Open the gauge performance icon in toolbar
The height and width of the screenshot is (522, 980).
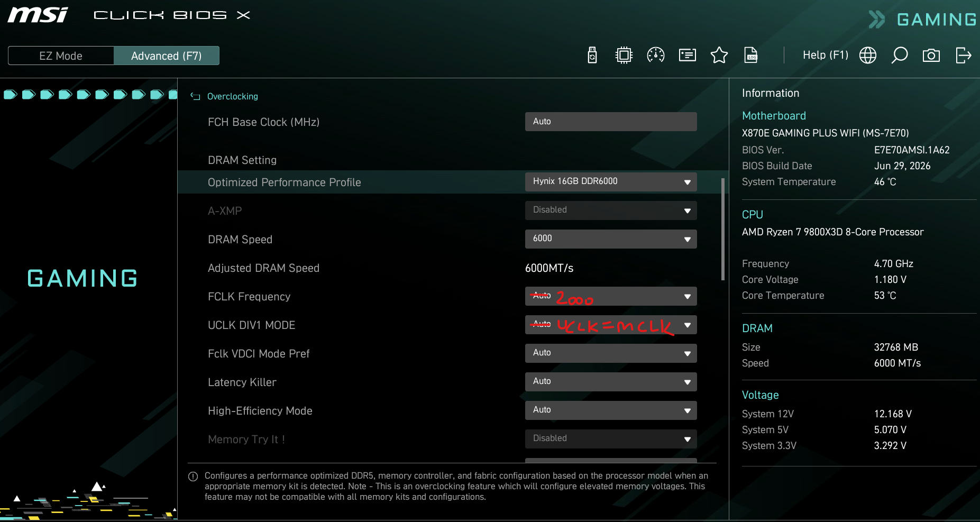(x=656, y=55)
